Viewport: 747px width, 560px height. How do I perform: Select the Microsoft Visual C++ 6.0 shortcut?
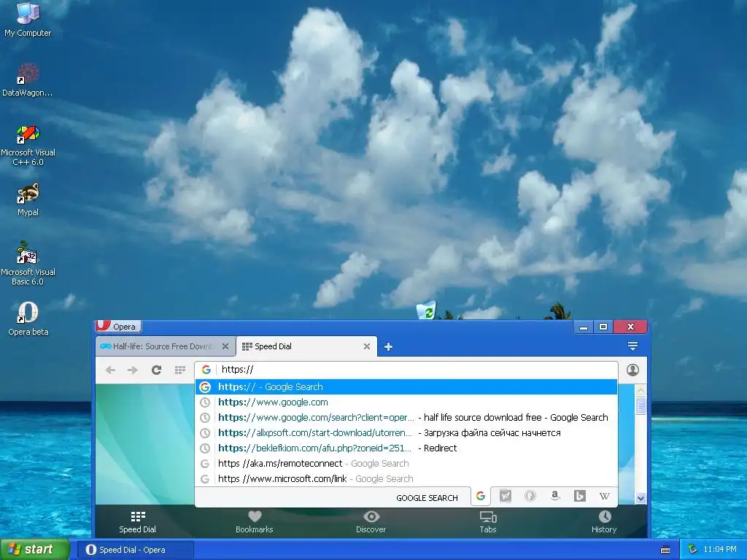(28, 145)
